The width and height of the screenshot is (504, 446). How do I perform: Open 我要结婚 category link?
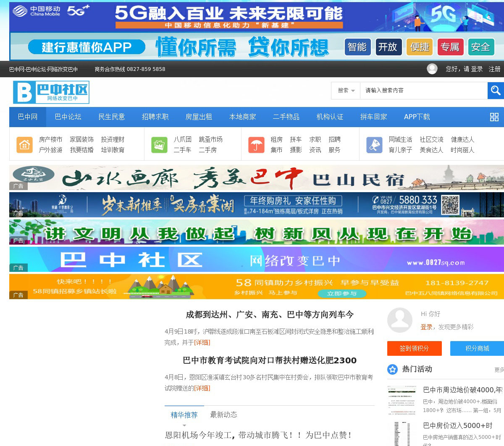tap(81, 150)
